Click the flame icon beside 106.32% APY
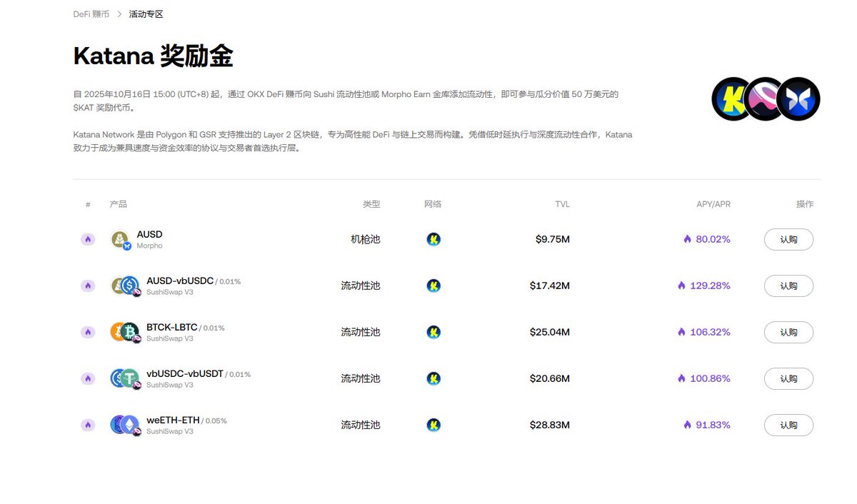The width and height of the screenshot is (857, 504). coord(681,332)
